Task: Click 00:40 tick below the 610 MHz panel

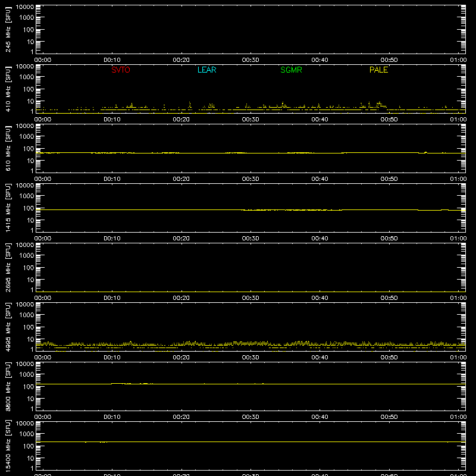Action: (x=320, y=179)
